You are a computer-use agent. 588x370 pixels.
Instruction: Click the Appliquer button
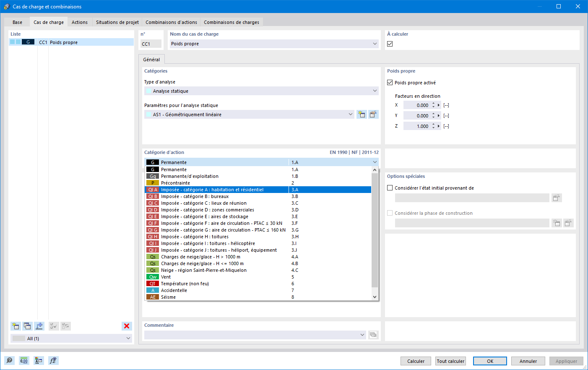pyautogui.click(x=566, y=361)
